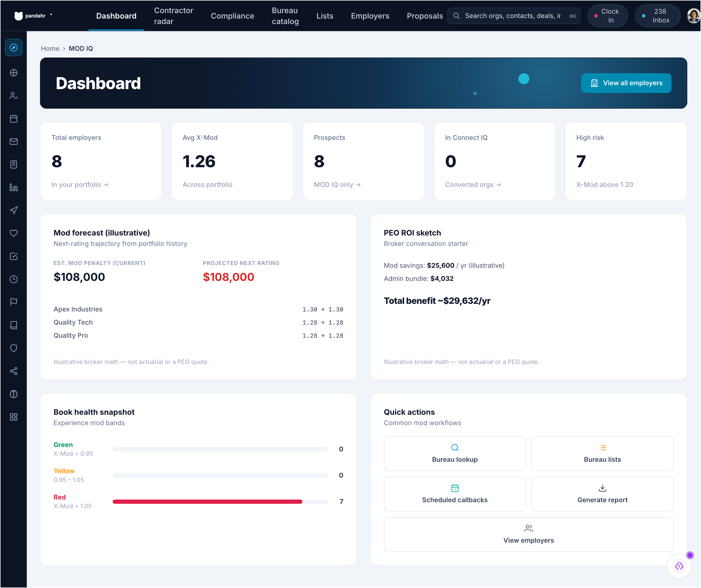Open the Scheduled callbacks quick action

pyautogui.click(x=455, y=494)
